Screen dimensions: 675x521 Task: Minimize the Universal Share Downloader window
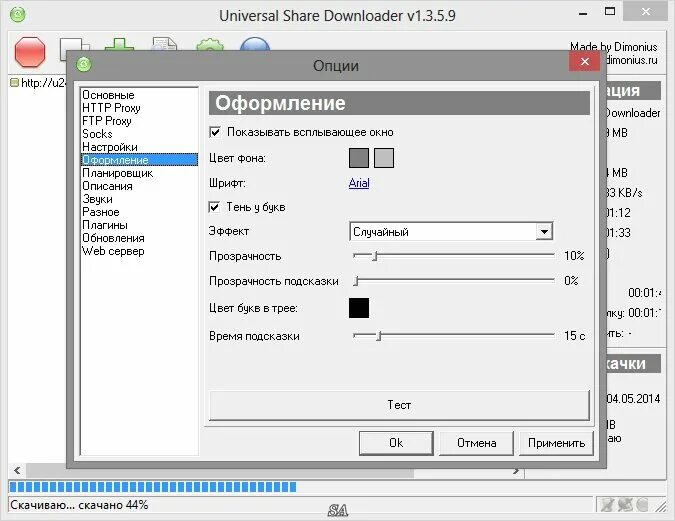tap(583, 14)
